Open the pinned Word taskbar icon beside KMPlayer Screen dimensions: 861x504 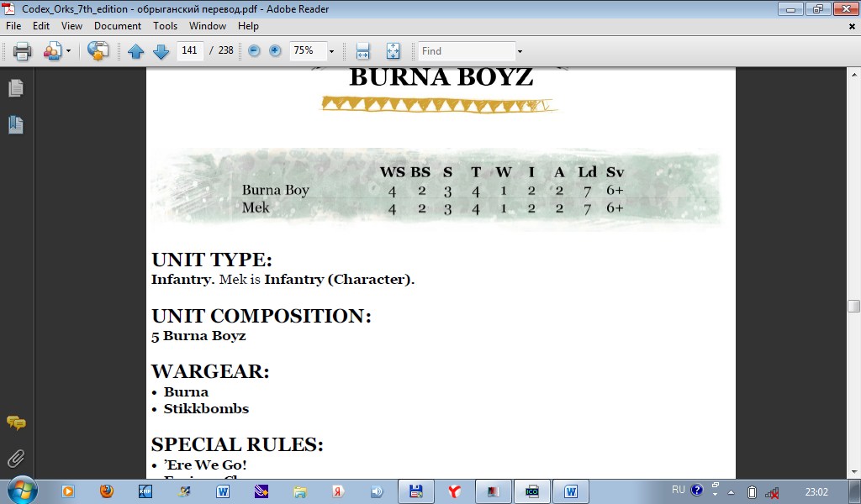pyautogui.click(x=222, y=491)
